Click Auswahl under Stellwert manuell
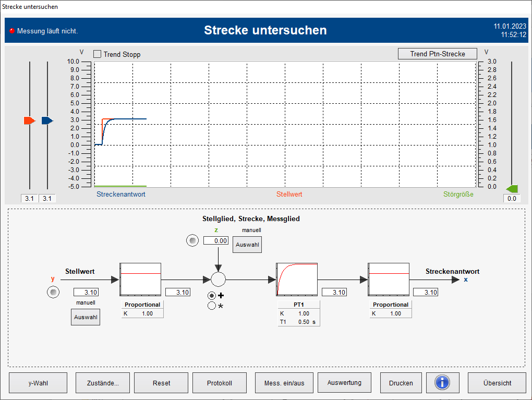Image resolution: width=532 pixels, height=400 pixels. [x=86, y=317]
